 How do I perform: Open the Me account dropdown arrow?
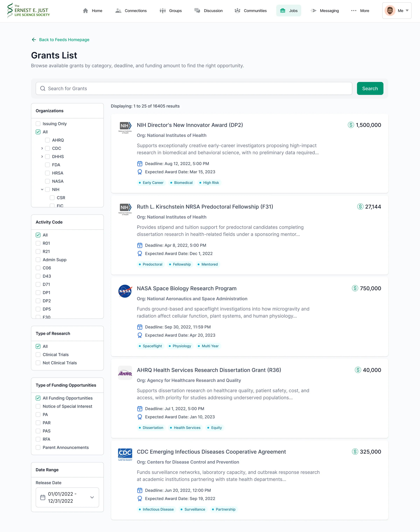tap(407, 11)
